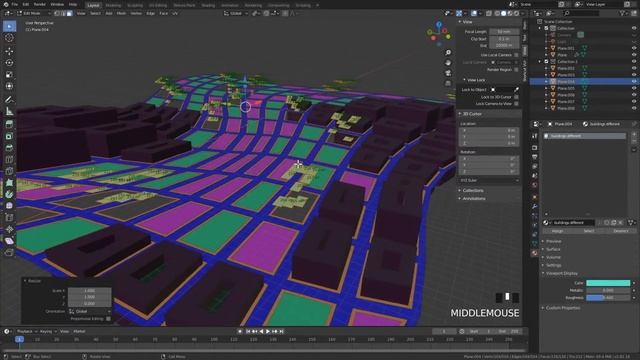This screenshot has height=360, width=640.
Task: Switch to face select mode
Action: click(69, 13)
